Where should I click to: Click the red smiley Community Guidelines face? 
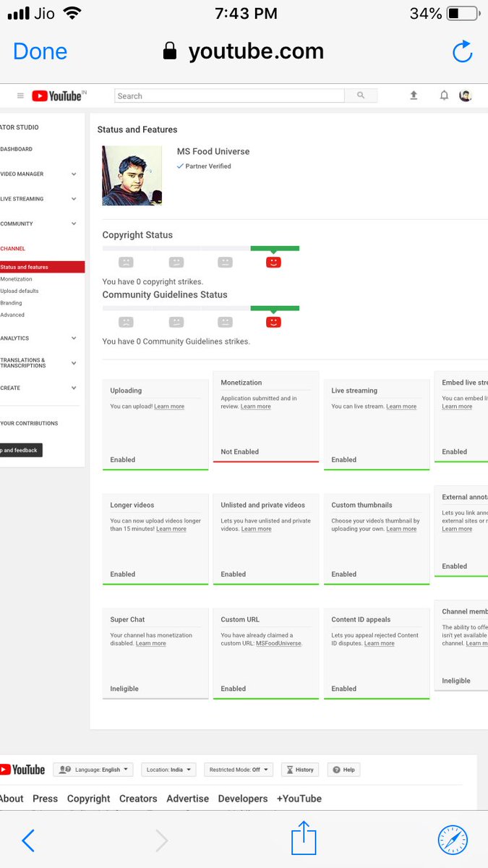click(273, 322)
